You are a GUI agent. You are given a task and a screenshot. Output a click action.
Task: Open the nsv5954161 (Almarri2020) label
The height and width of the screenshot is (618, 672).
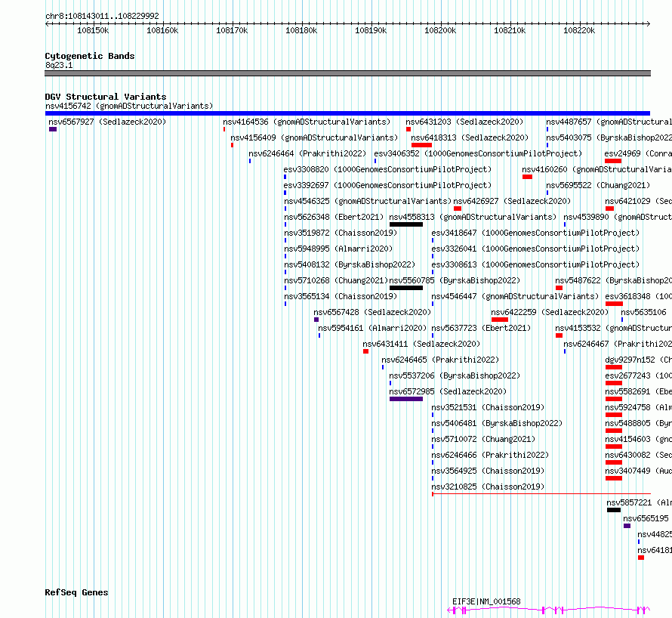click(x=372, y=328)
